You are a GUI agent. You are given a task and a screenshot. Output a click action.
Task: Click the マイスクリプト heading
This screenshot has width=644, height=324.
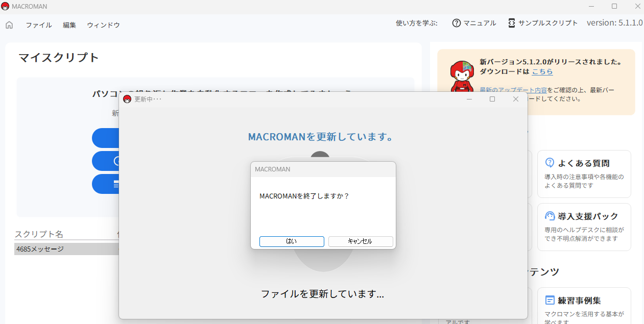(x=59, y=57)
